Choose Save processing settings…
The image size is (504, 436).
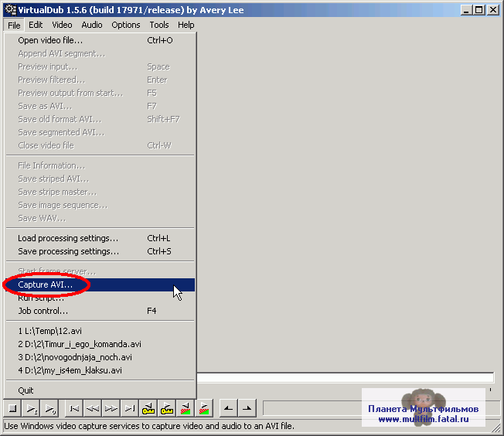[x=100, y=251]
